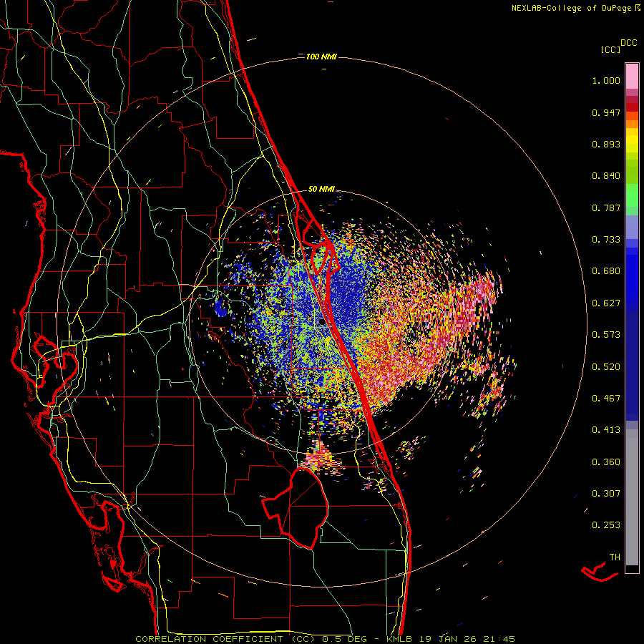Click the [CC] units label
The height and width of the screenshot is (644, 644).
(611, 49)
